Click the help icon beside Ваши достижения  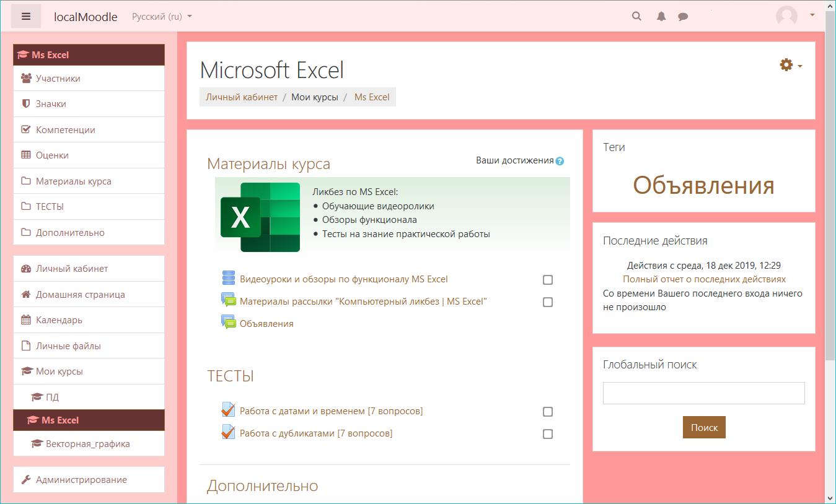[x=560, y=161]
